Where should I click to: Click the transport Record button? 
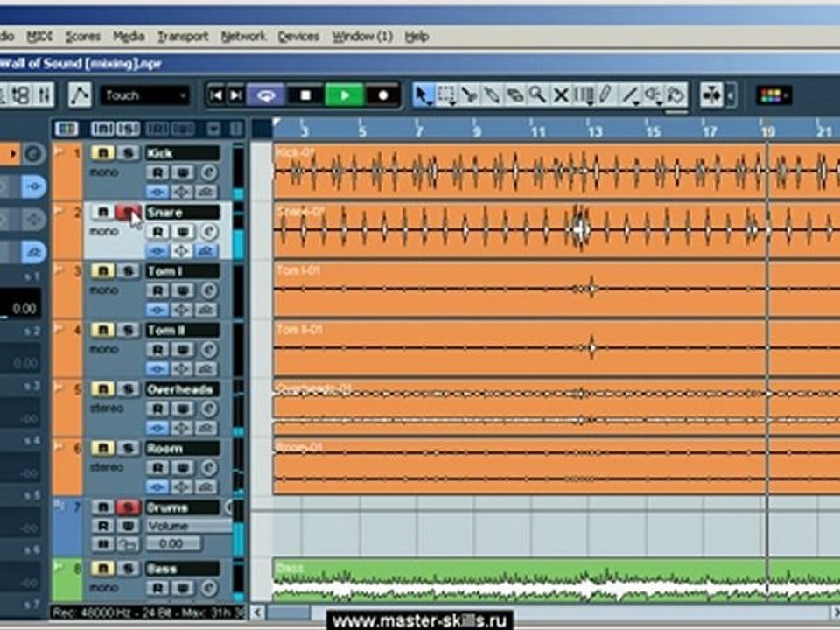382,95
